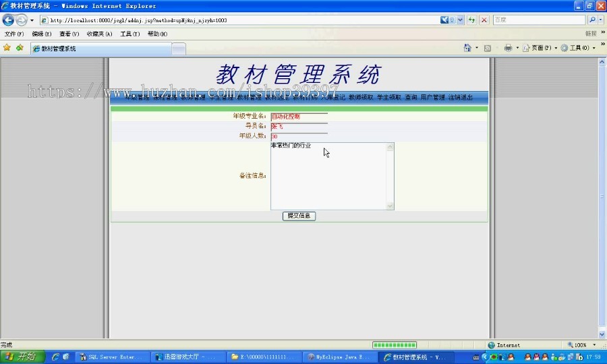This screenshot has width=607, height=364.
Task: Click the magnifier search icon
Action: coord(592,20)
